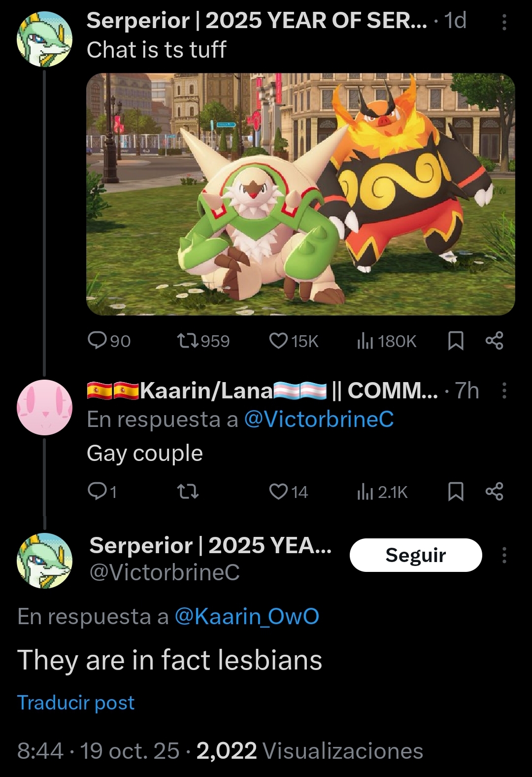Tap Traducir post to translate
The height and width of the screenshot is (777, 532).
[76, 702]
